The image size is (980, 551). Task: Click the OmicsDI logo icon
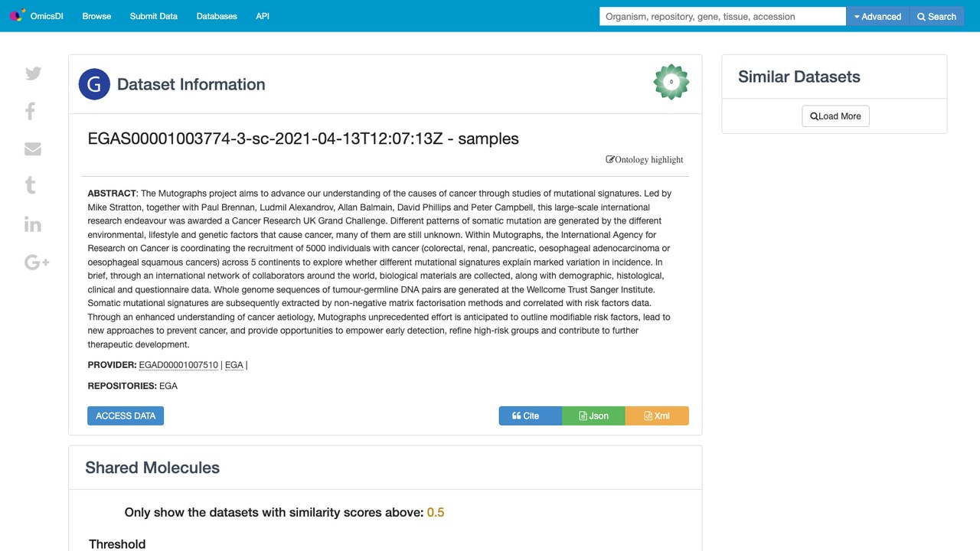click(17, 16)
